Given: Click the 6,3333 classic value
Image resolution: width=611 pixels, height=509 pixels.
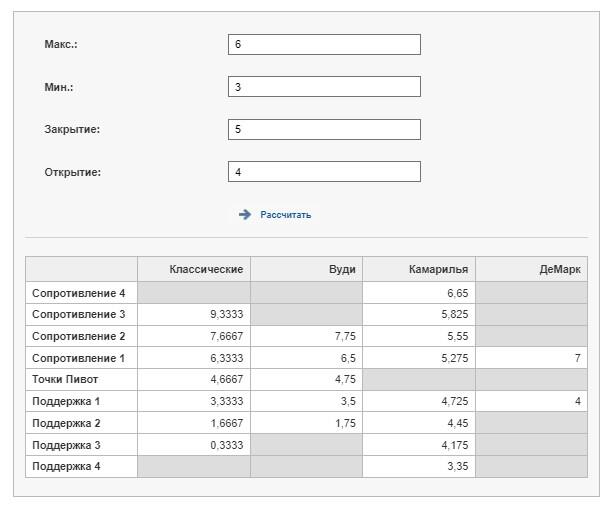Looking at the screenshot, I should coord(226,358).
